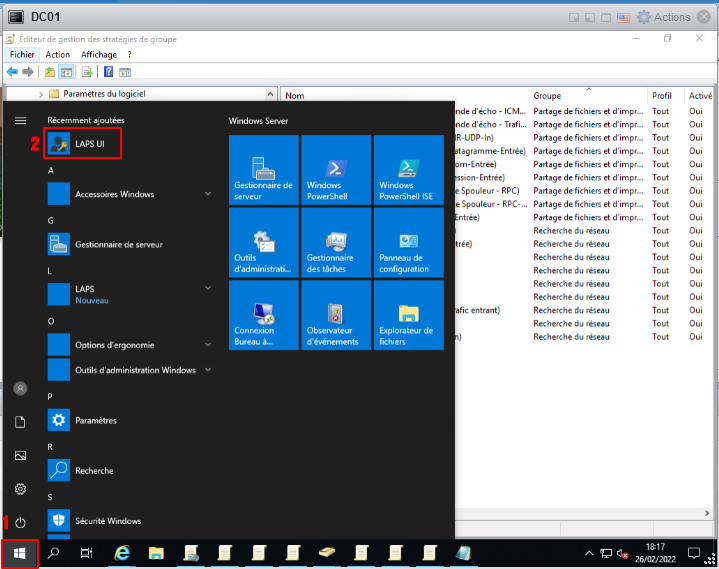Launch the Windows PowerShell tile
Screen dimensions: 719x569
(336, 169)
